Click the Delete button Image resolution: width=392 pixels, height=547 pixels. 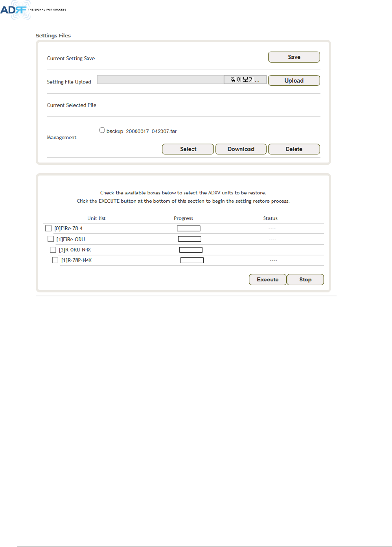[x=294, y=149]
